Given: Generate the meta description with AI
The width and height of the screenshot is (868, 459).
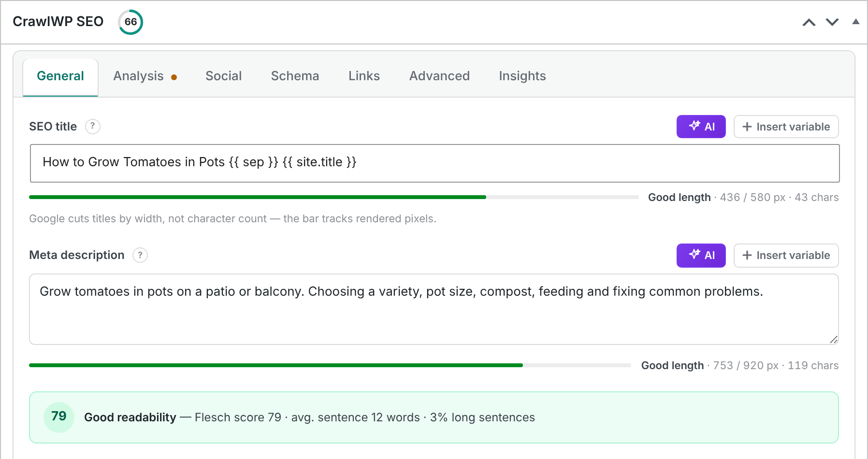Looking at the screenshot, I should tap(701, 255).
